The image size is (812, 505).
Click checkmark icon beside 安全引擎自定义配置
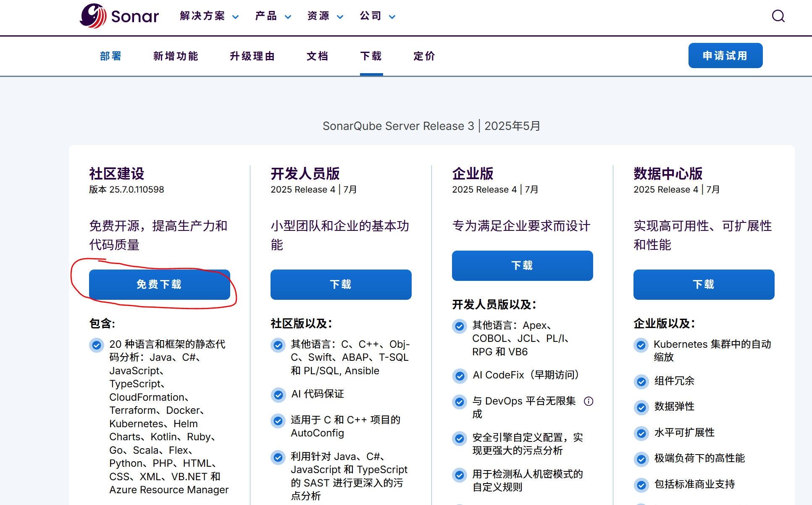coord(460,439)
